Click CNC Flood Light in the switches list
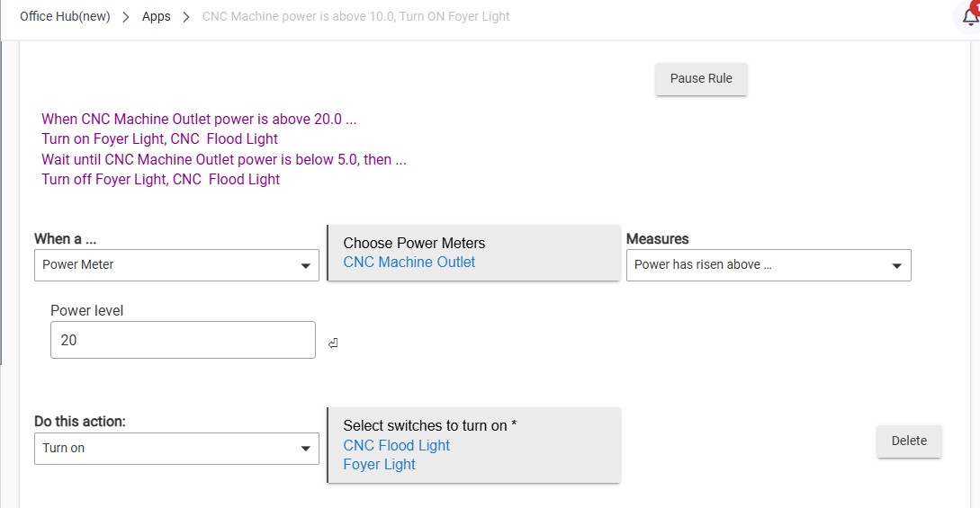 tap(396, 445)
